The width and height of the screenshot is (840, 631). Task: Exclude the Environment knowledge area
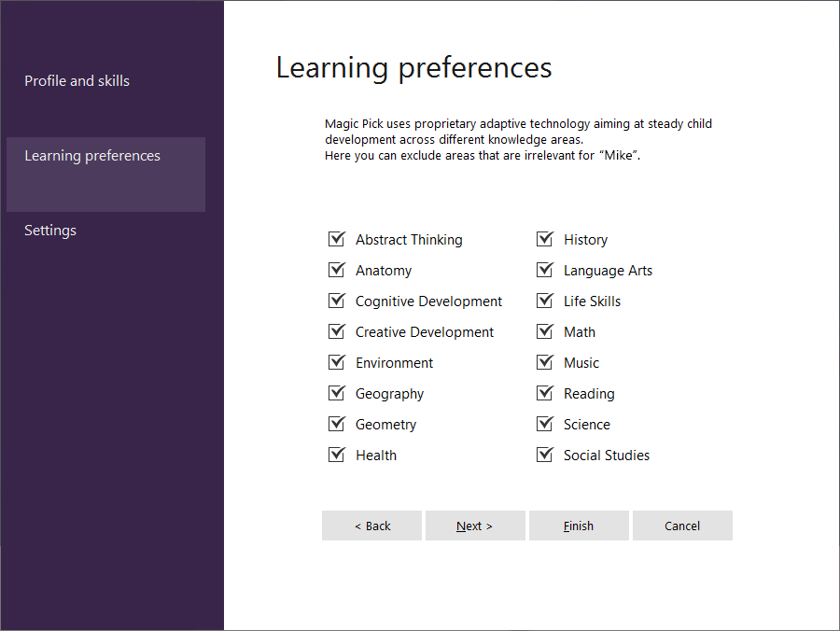(x=337, y=362)
